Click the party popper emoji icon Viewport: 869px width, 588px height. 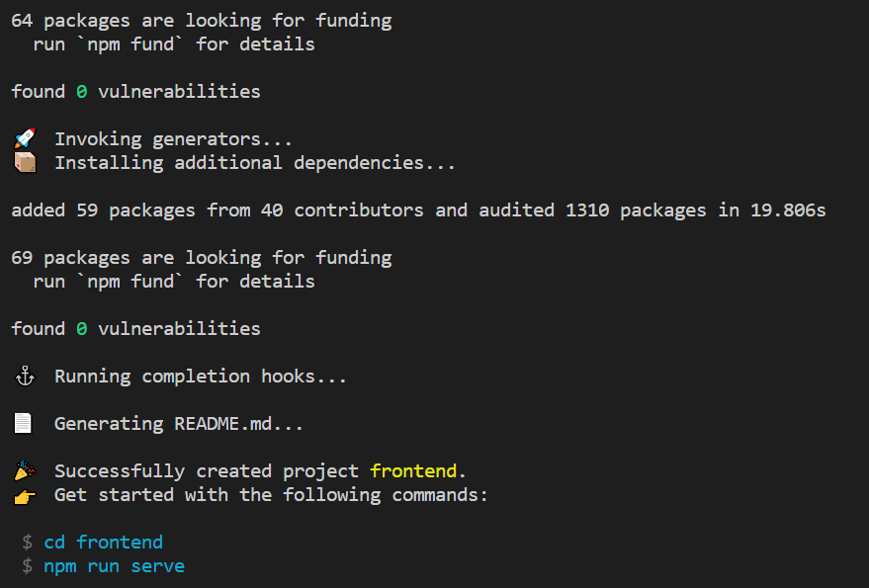click(x=25, y=471)
